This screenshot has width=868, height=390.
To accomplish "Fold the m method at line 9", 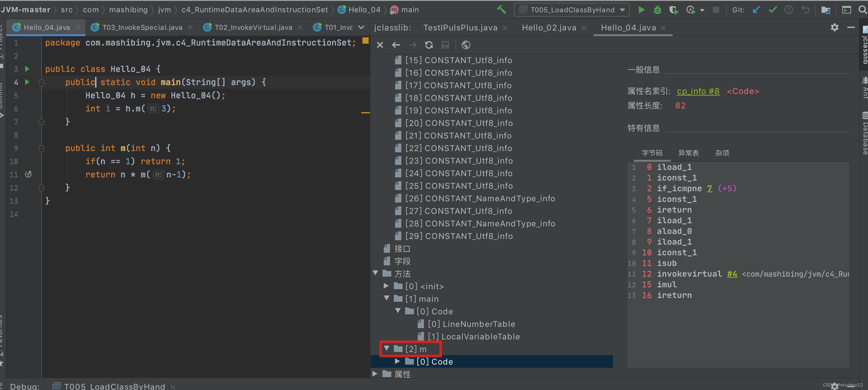I will [x=41, y=148].
